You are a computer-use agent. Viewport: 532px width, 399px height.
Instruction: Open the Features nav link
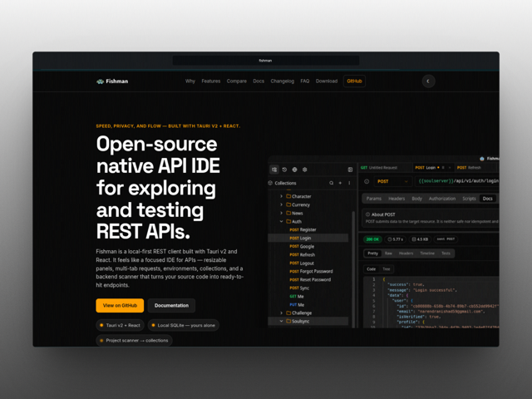click(210, 81)
